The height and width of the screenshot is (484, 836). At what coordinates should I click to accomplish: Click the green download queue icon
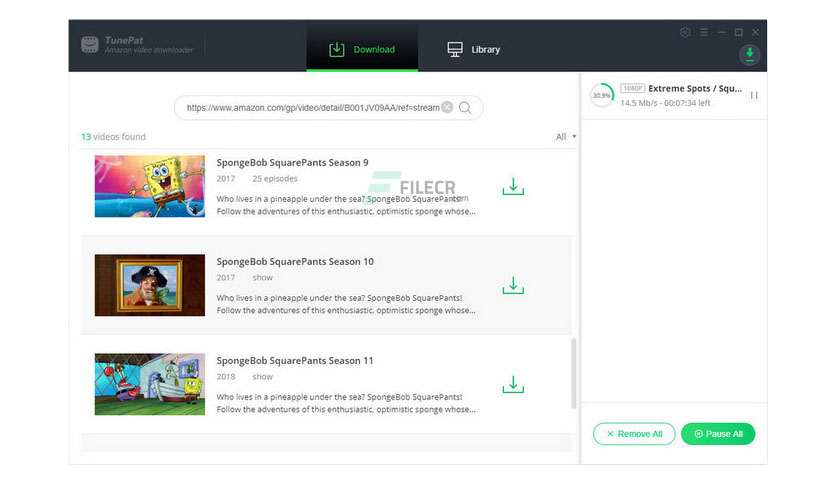[749, 54]
